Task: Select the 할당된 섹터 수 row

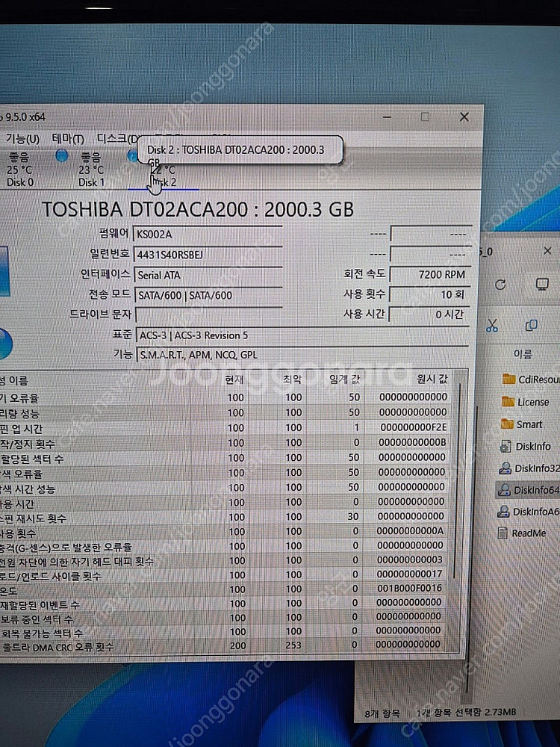Action: tap(224, 458)
